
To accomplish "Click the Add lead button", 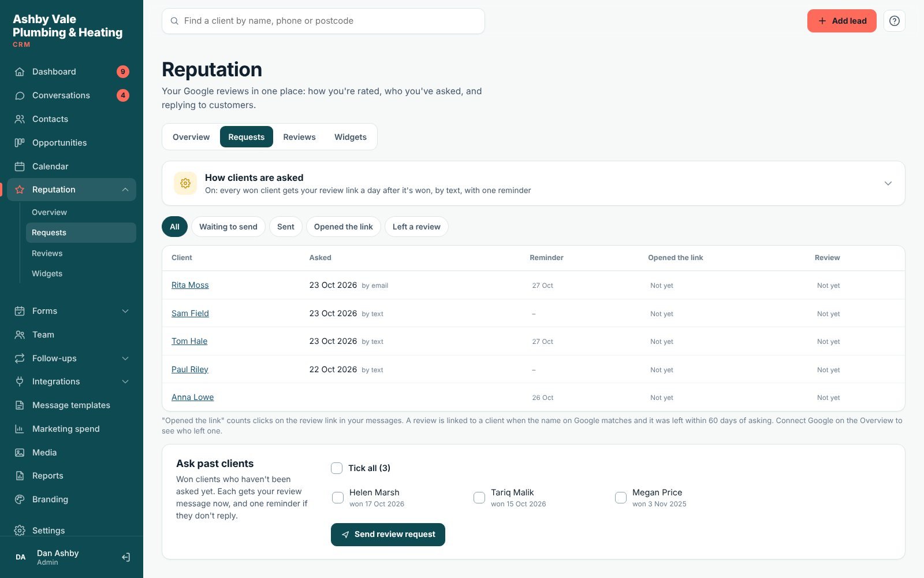I will pos(841,21).
